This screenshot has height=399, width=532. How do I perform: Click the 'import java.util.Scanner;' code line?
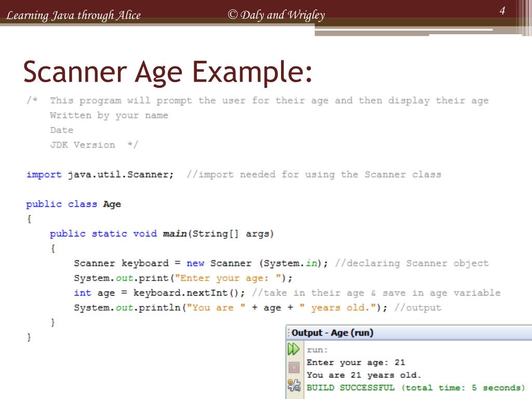(x=100, y=175)
